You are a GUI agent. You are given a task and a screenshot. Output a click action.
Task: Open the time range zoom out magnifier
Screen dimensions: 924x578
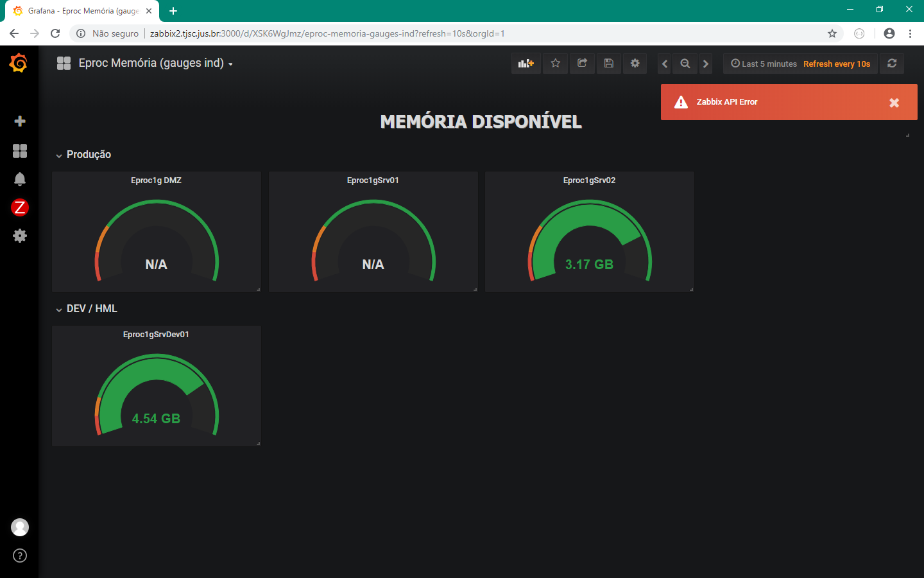click(685, 64)
